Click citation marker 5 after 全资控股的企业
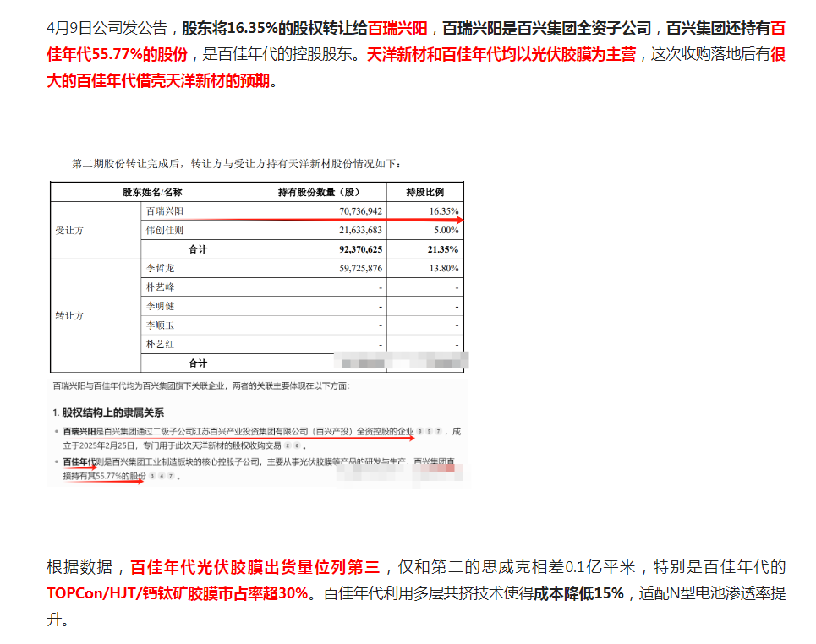This screenshot has height=644, width=816. (x=430, y=431)
